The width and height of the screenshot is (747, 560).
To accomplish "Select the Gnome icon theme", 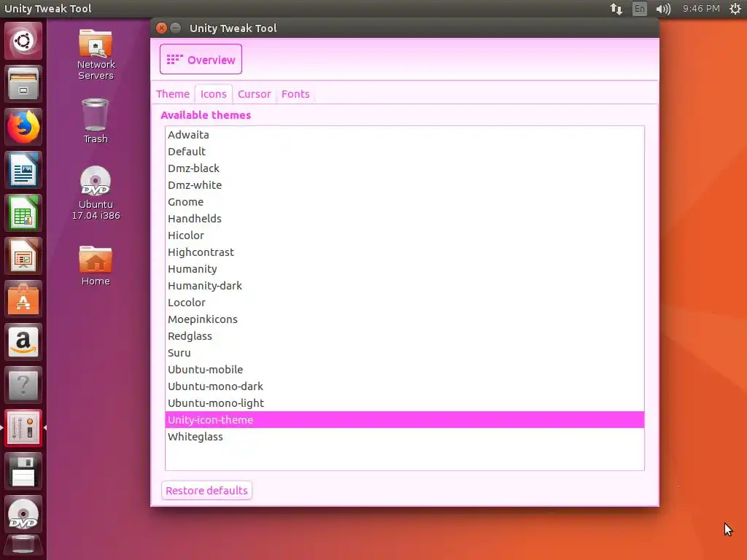I will pyautogui.click(x=404, y=202).
